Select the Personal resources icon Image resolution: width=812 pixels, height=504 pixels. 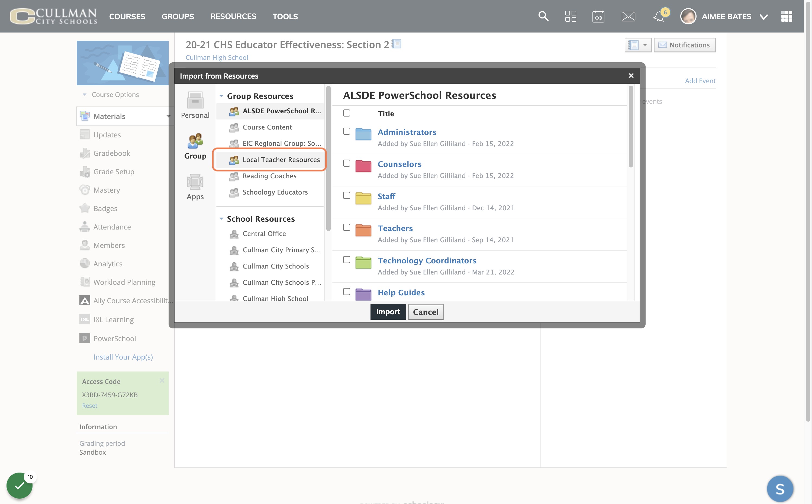(x=195, y=100)
